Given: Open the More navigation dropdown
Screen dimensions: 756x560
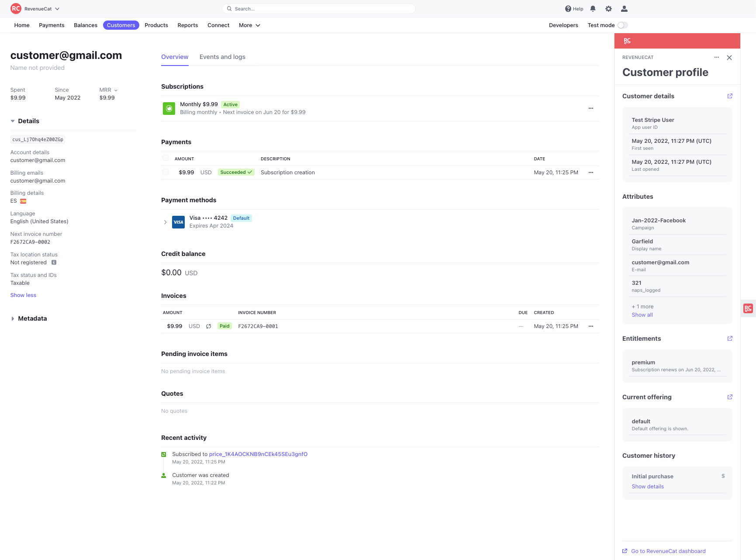Looking at the screenshot, I should pos(249,25).
